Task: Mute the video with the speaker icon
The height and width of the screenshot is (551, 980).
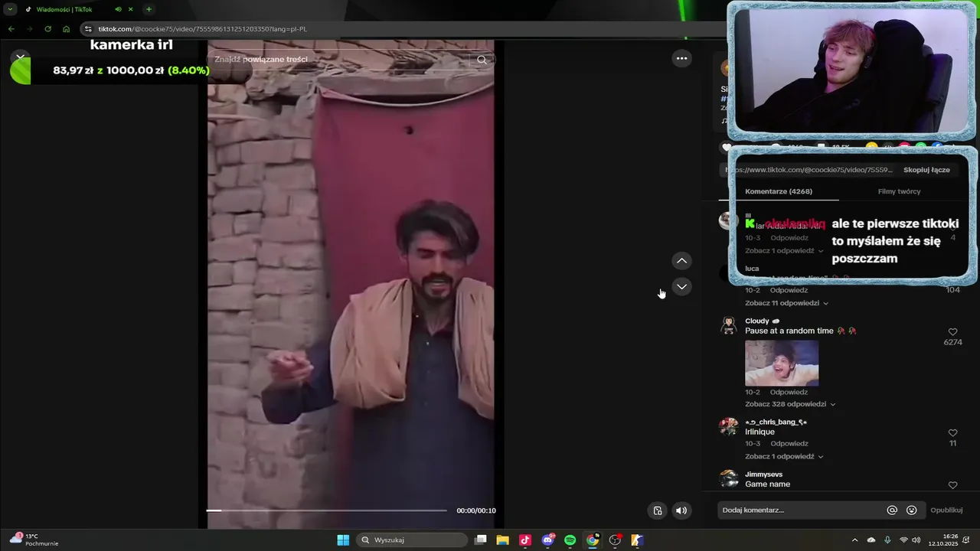Action: click(x=681, y=510)
